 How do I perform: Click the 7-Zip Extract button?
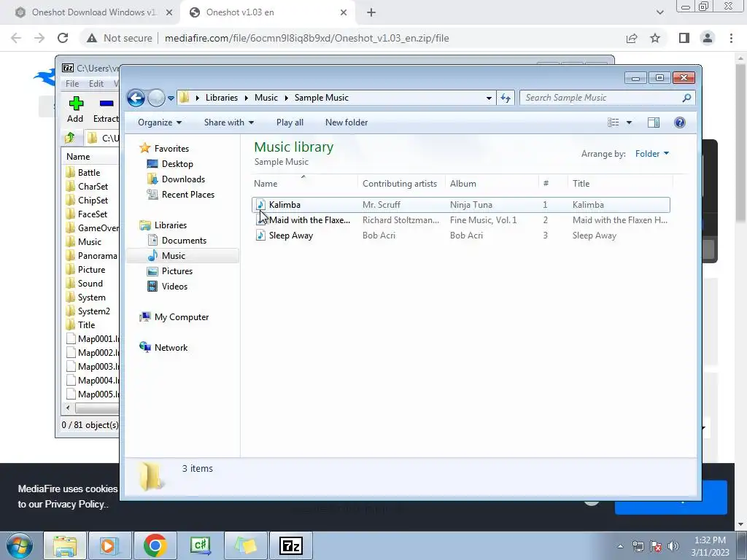pos(106,109)
